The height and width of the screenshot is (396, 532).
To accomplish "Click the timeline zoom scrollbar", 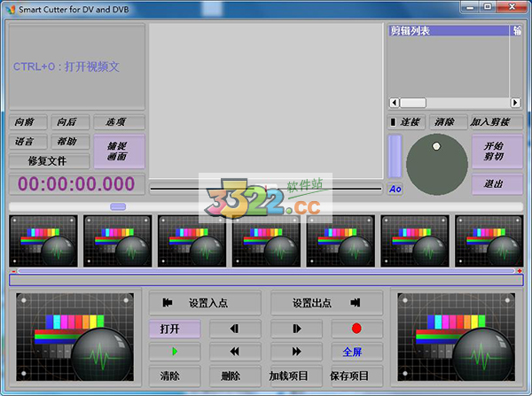I will pos(266,271).
